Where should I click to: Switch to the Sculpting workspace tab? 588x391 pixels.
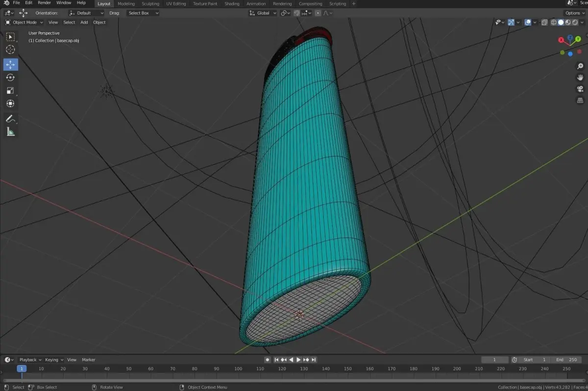coord(150,3)
